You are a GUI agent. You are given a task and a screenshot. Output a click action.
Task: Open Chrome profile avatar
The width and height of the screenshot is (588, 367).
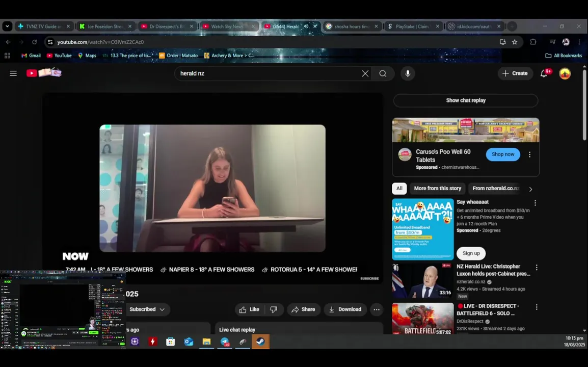coord(566,42)
